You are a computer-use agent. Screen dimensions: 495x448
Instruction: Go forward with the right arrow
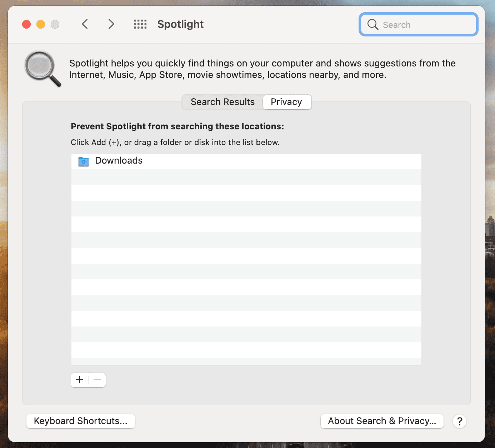coord(111,24)
